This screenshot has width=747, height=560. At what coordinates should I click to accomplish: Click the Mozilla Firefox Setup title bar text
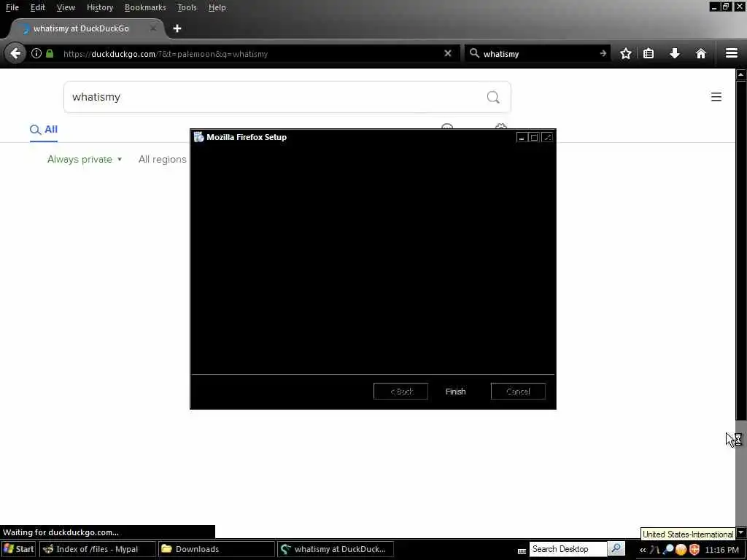(x=247, y=137)
